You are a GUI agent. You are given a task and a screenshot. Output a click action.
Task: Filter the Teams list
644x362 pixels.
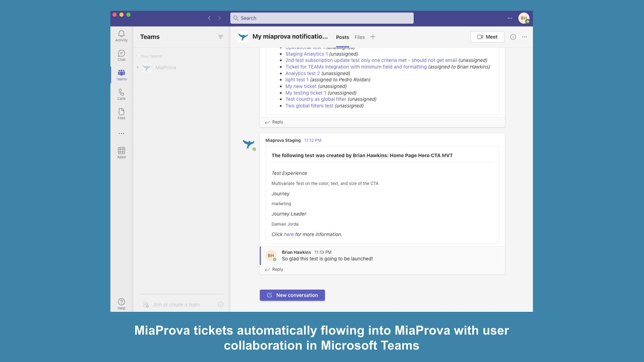tap(221, 37)
